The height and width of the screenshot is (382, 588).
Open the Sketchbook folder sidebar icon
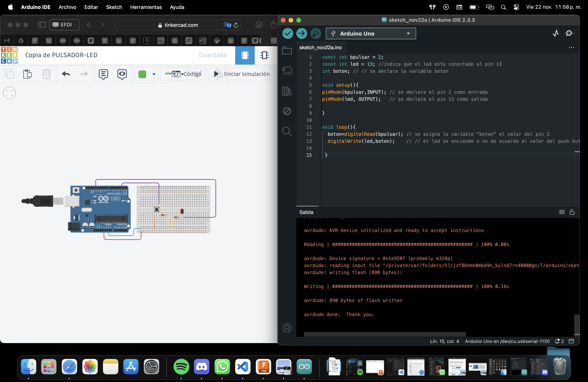tap(287, 51)
